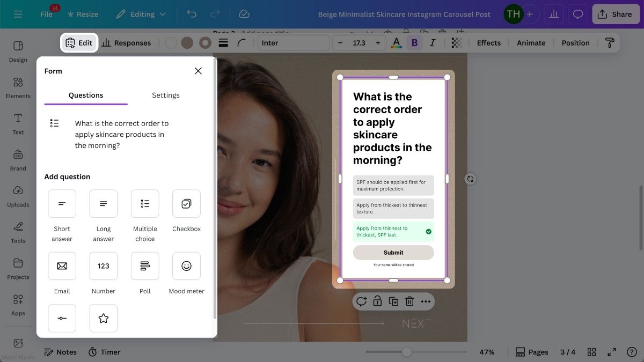The width and height of the screenshot is (644, 362).
Task: Open the text color picker
Action: 397,43
